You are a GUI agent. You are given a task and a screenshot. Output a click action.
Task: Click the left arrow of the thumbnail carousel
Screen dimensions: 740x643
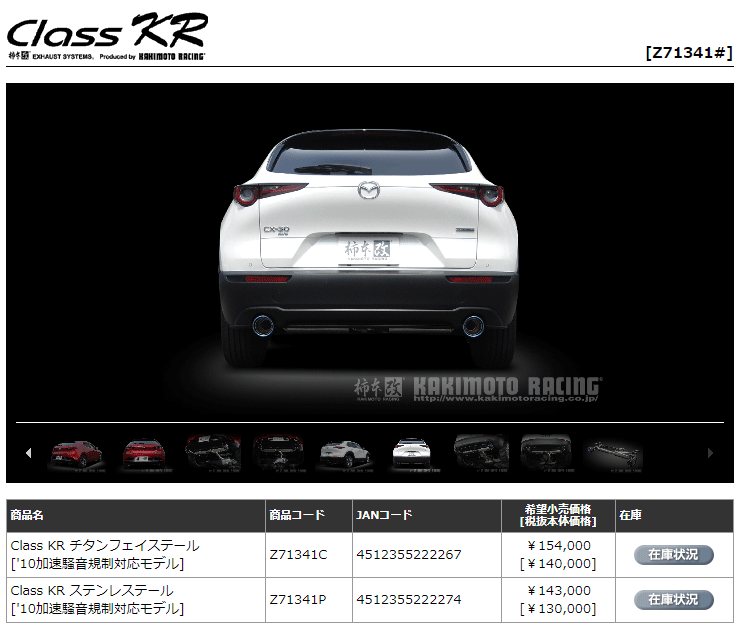(28, 453)
